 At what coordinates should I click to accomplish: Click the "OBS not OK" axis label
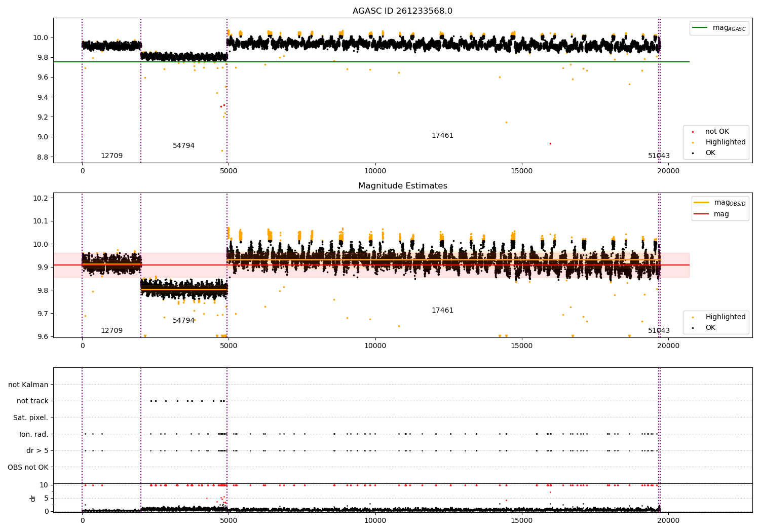pyautogui.click(x=28, y=467)
